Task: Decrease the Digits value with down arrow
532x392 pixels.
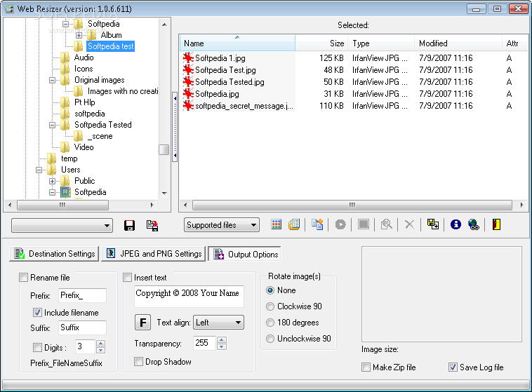Action: (x=101, y=351)
